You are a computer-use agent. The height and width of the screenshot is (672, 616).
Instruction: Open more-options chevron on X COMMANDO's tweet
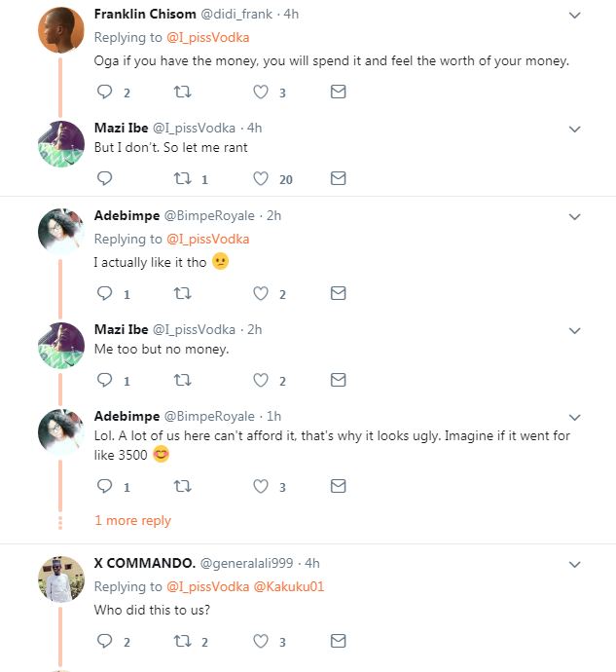pyautogui.click(x=574, y=564)
